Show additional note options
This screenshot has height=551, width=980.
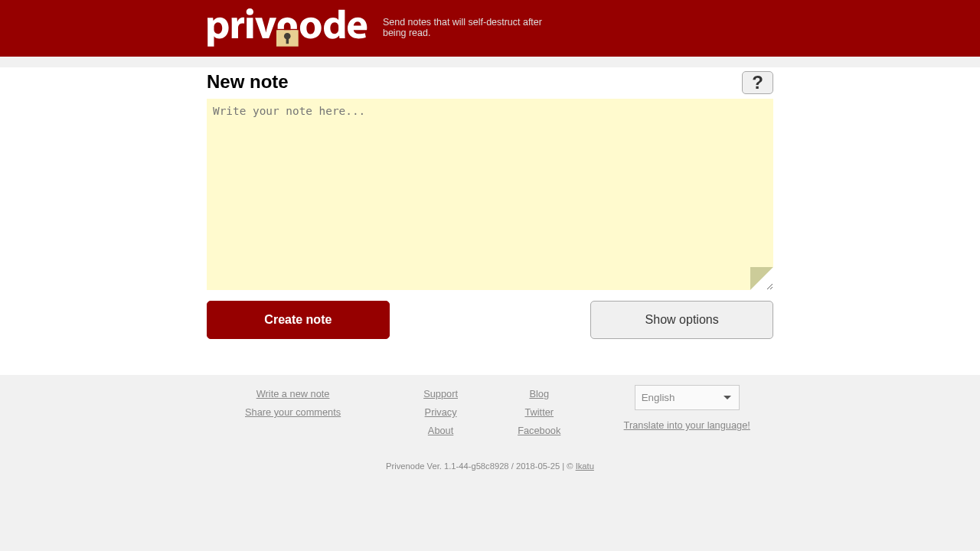[x=681, y=318]
